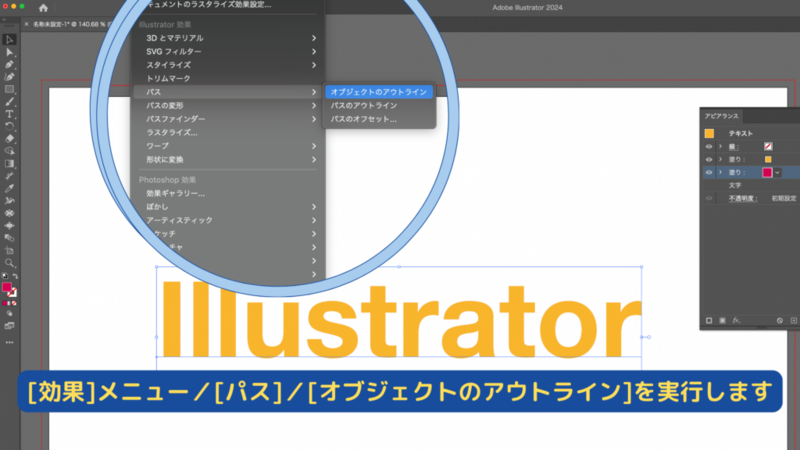
Task: Select the Gradient tool
Action: click(x=9, y=164)
